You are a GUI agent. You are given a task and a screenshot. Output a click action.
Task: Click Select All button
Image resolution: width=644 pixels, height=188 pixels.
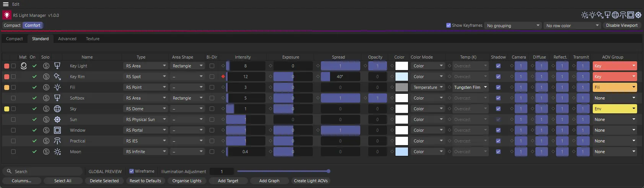(x=63, y=181)
